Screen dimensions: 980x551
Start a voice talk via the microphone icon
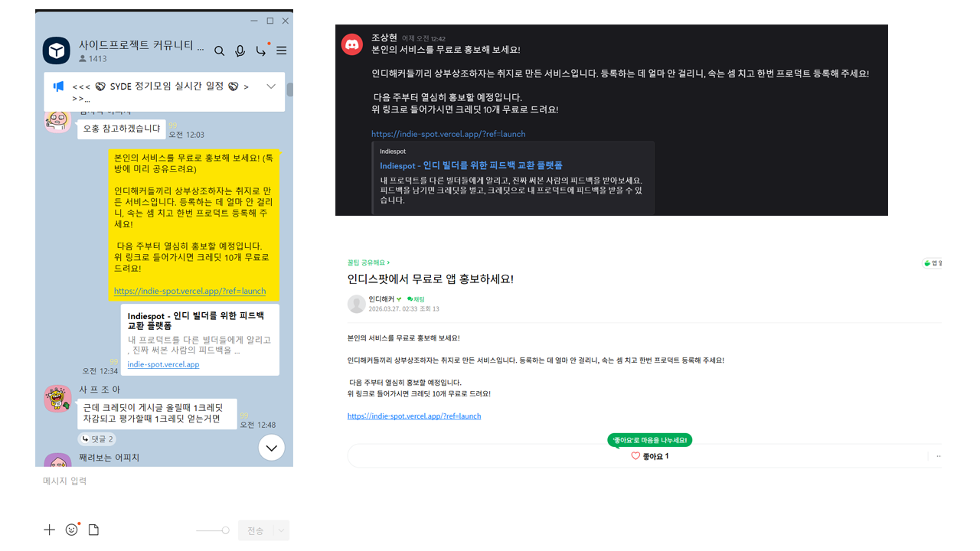[240, 51]
